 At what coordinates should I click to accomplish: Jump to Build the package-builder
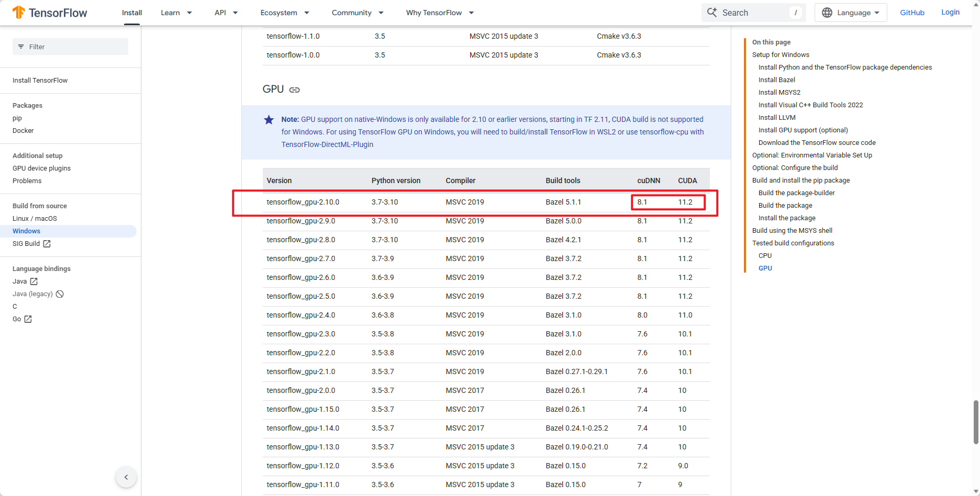point(797,193)
